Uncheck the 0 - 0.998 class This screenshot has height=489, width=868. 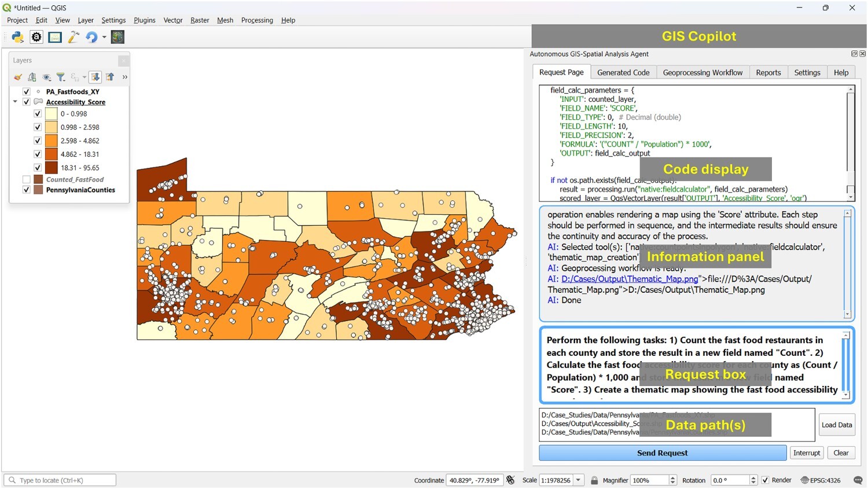[38, 114]
